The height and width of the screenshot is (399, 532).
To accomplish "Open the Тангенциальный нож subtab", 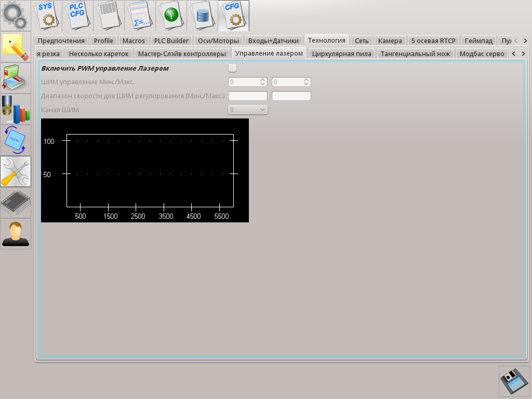I will click(x=415, y=54).
